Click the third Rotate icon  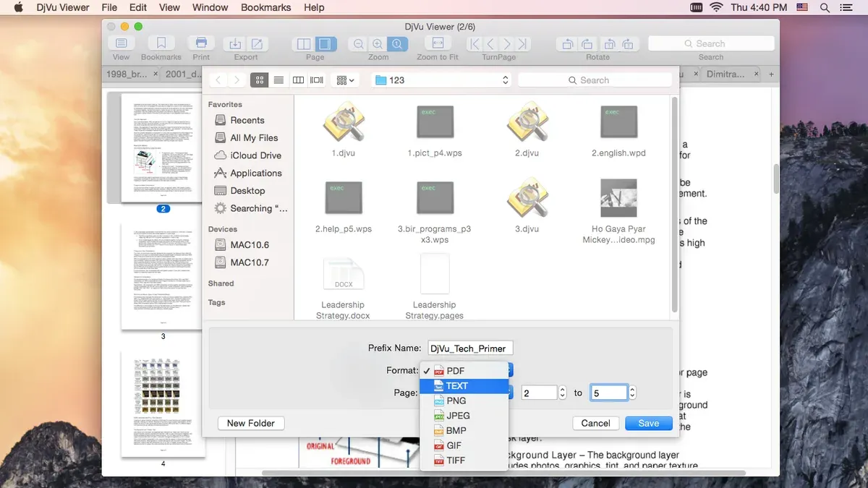[x=608, y=44]
